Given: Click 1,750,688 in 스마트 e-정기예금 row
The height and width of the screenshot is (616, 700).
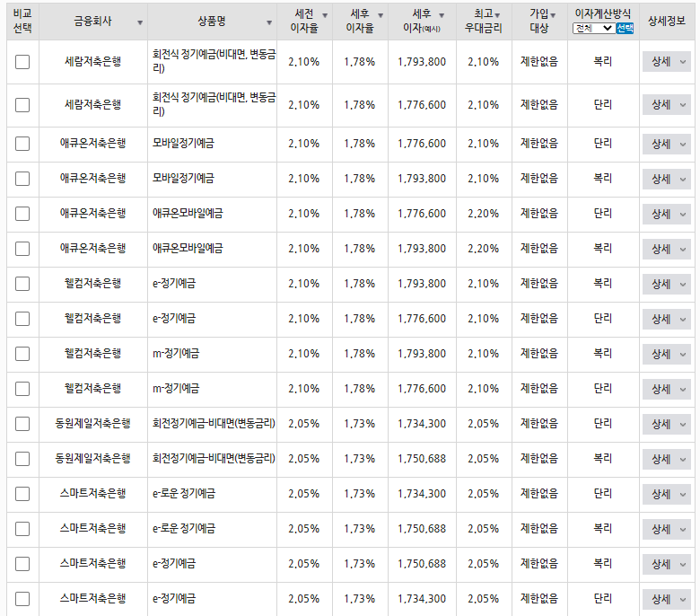Looking at the screenshot, I should tap(422, 564).
